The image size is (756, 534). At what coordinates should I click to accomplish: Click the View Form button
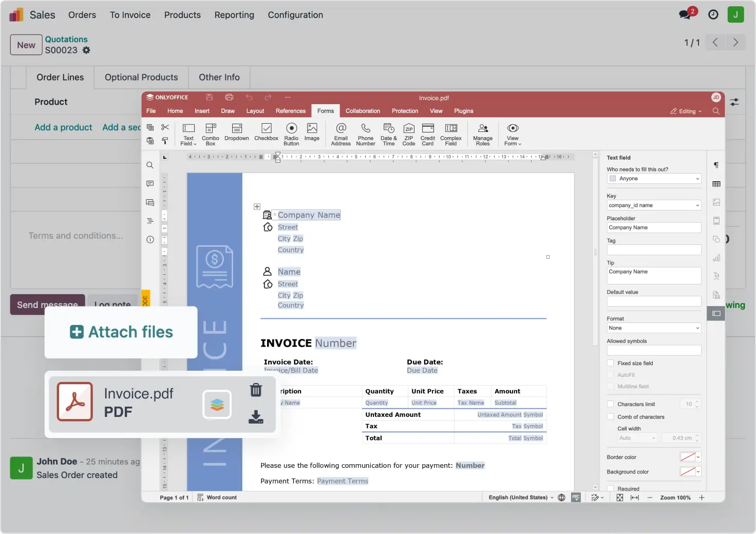pos(513,134)
